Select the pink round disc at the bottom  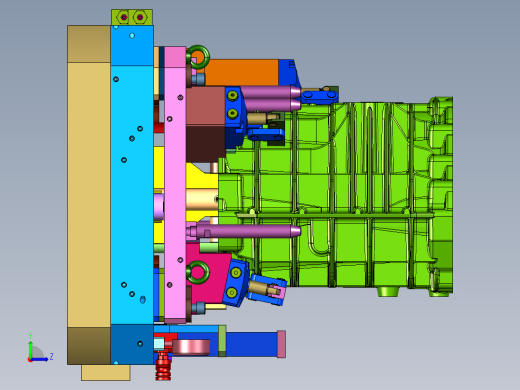[x=191, y=347]
